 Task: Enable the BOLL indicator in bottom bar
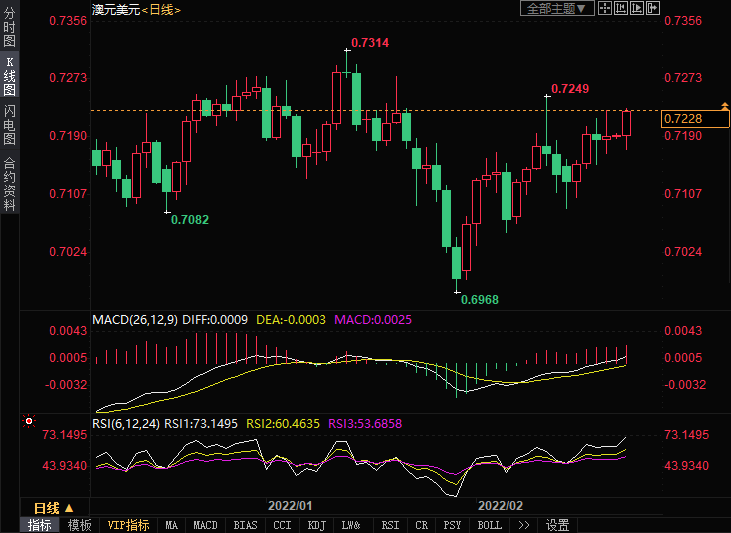coord(489,525)
